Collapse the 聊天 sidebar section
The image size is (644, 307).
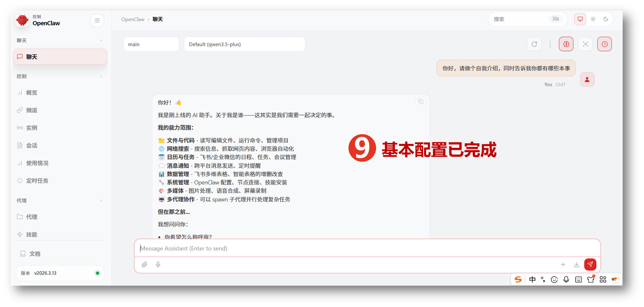(101, 40)
